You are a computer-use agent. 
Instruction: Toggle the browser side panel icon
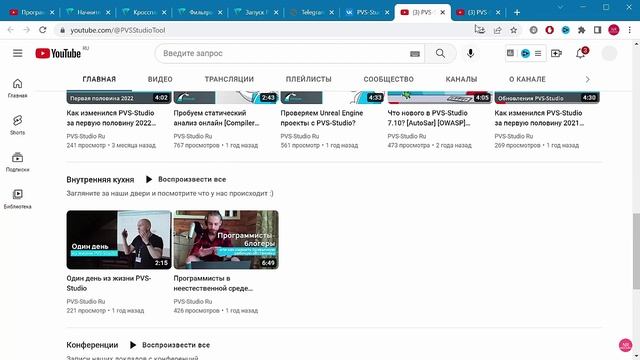pos(598,30)
